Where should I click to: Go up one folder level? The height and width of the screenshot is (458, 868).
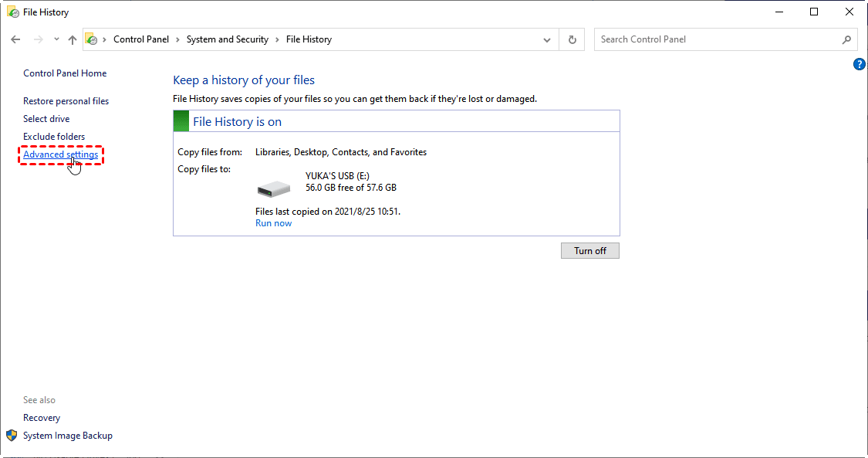(73, 39)
